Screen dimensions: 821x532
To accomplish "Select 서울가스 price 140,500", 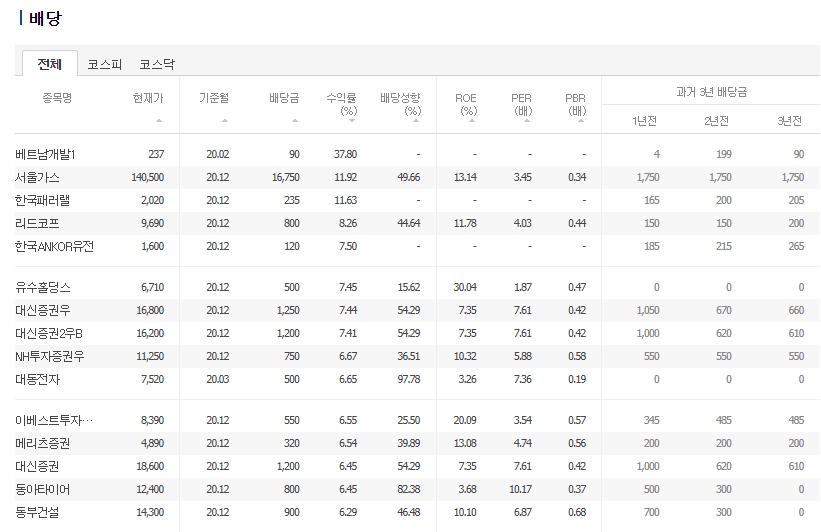I will coord(148,178).
